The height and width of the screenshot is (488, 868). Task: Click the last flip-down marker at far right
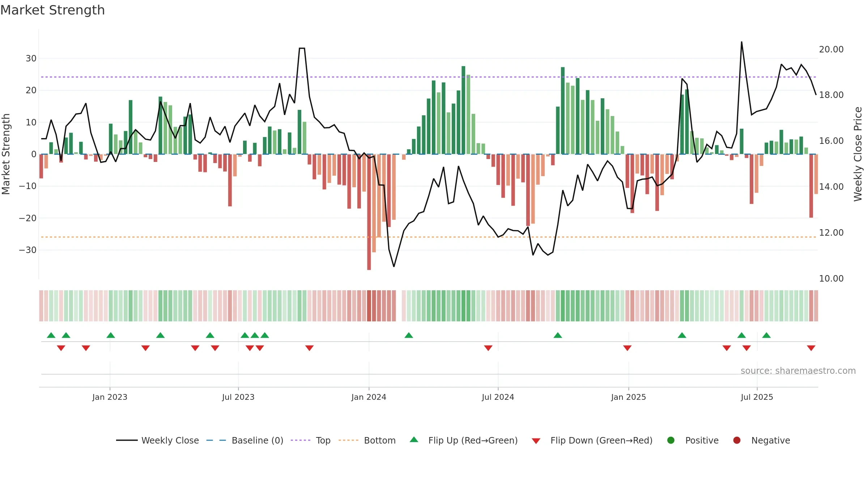tap(811, 348)
